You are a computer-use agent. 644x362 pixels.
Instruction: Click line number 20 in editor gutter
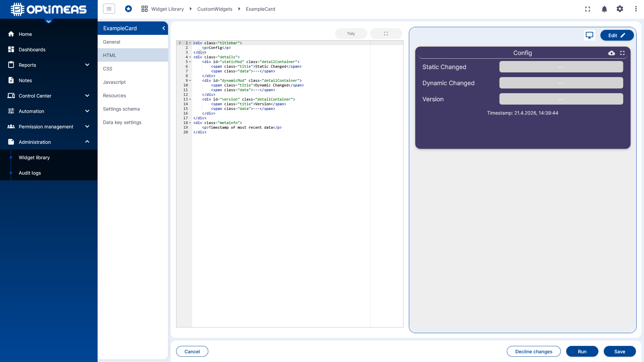coord(185,132)
